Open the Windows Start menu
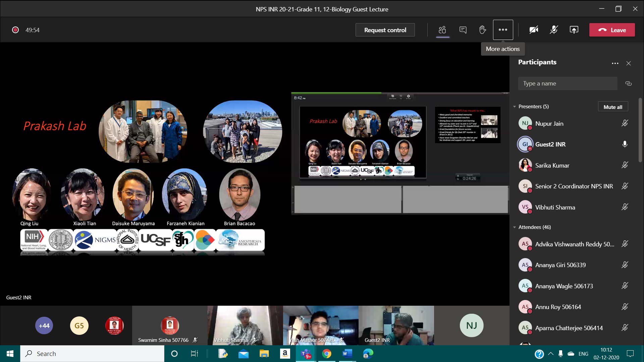This screenshot has width=644, height=362. point(10,354)
